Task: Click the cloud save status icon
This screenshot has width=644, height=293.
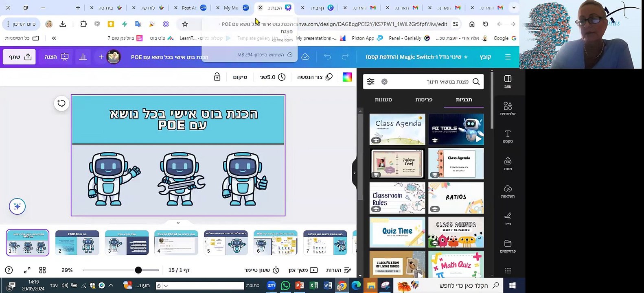Action: [305, 57]
